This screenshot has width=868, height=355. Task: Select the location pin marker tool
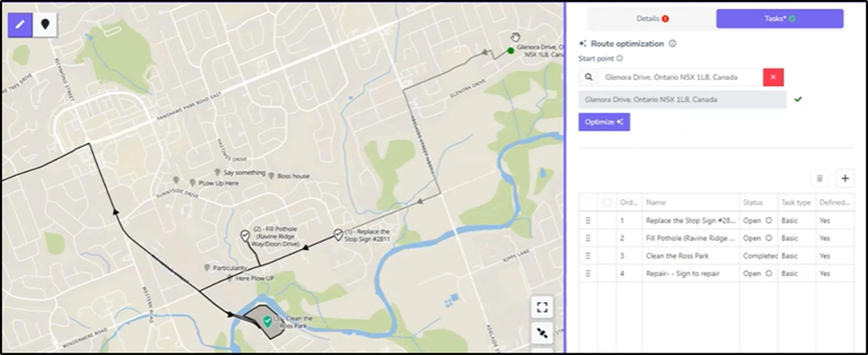(x=45, y=24)
